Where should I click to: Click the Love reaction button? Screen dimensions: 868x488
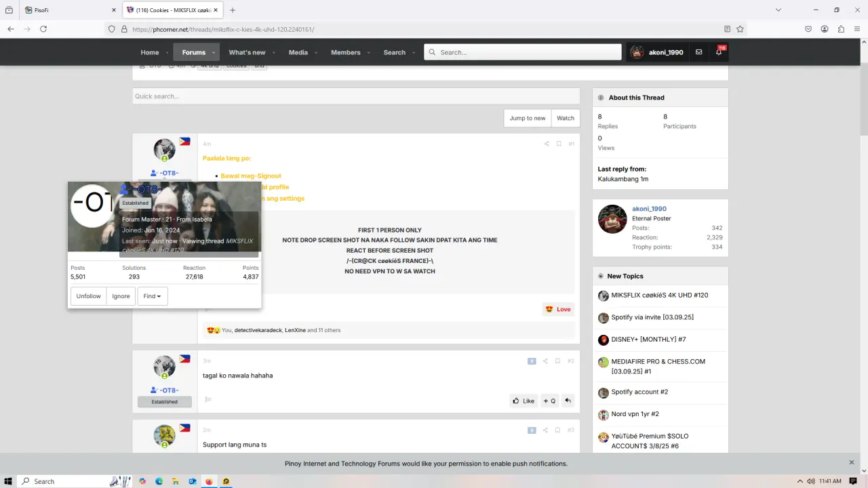click(x=558, y=309)
